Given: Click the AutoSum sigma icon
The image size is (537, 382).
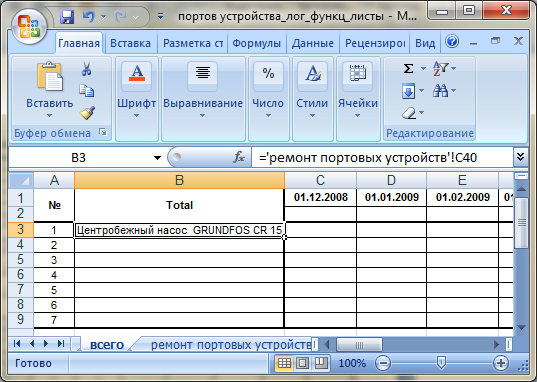Looking at the screenshot, I should point(408,69).
